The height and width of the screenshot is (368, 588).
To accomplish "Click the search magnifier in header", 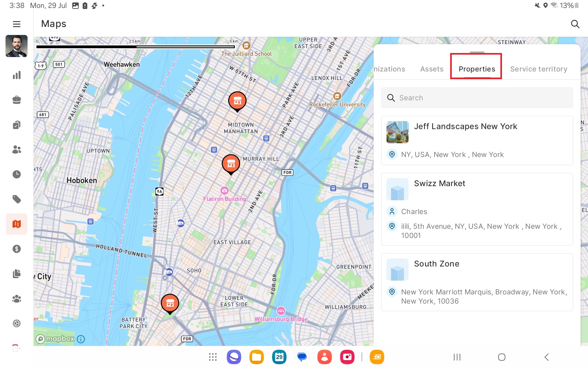I will pos(575,24).
